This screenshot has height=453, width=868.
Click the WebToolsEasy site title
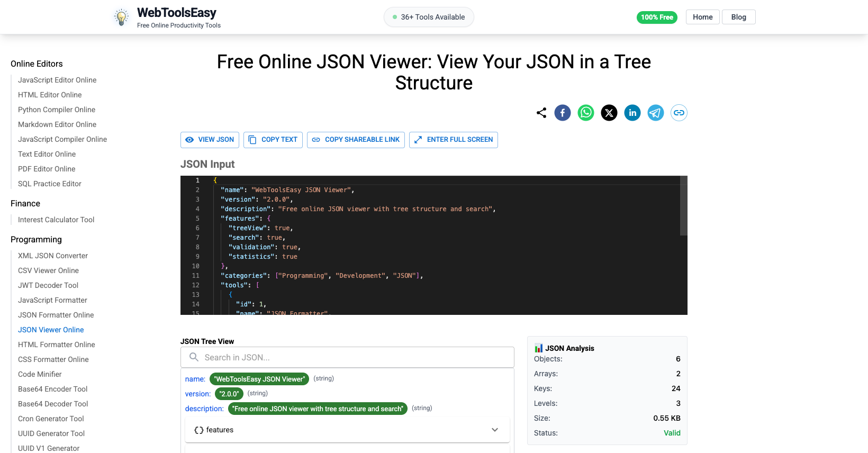177,13
